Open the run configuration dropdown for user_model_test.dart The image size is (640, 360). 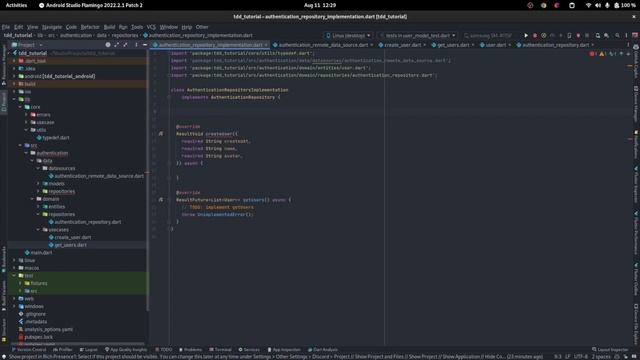pos(417,36)
